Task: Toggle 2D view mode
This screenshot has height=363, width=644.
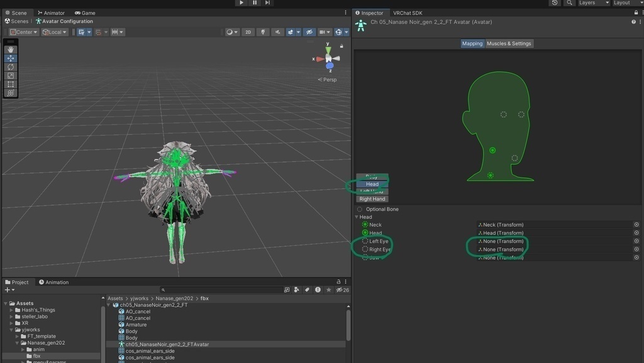Action: tap(248, 31)
